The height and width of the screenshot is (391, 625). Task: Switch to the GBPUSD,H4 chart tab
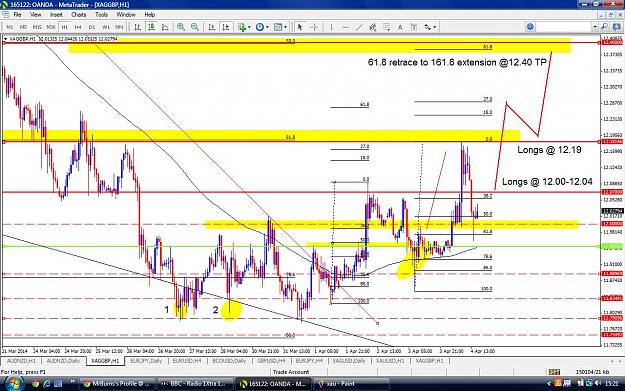(271, 361)
